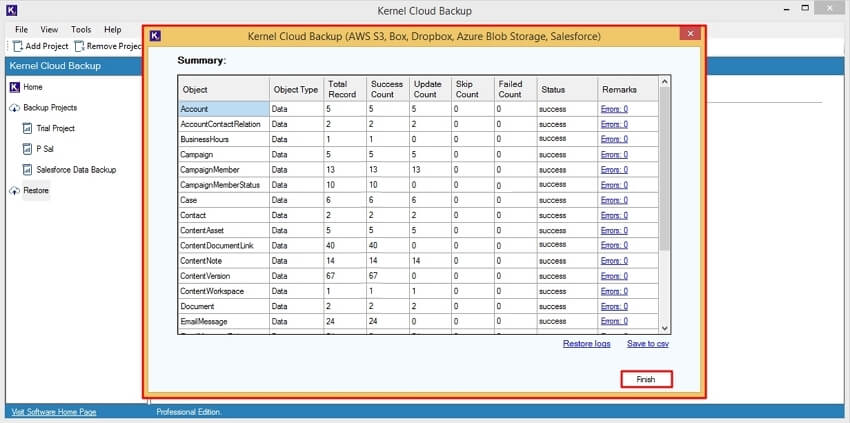Select the CampaignMember object cell

[224, 170]
